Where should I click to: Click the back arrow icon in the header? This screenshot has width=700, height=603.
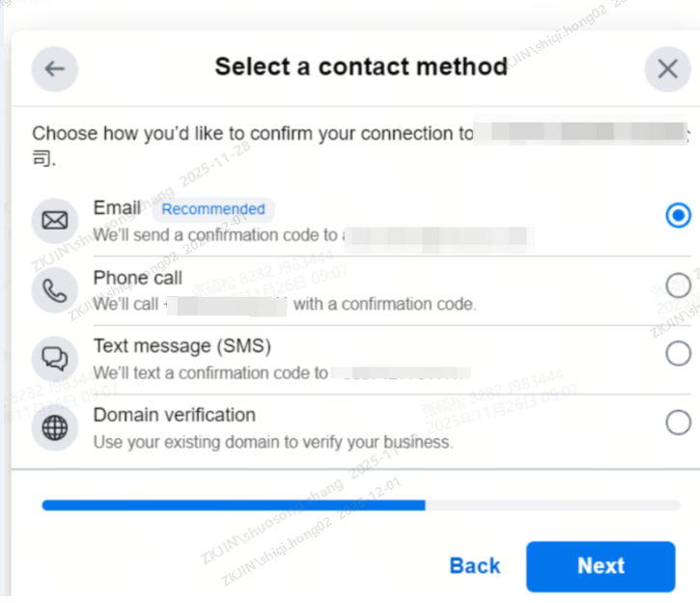55,69
